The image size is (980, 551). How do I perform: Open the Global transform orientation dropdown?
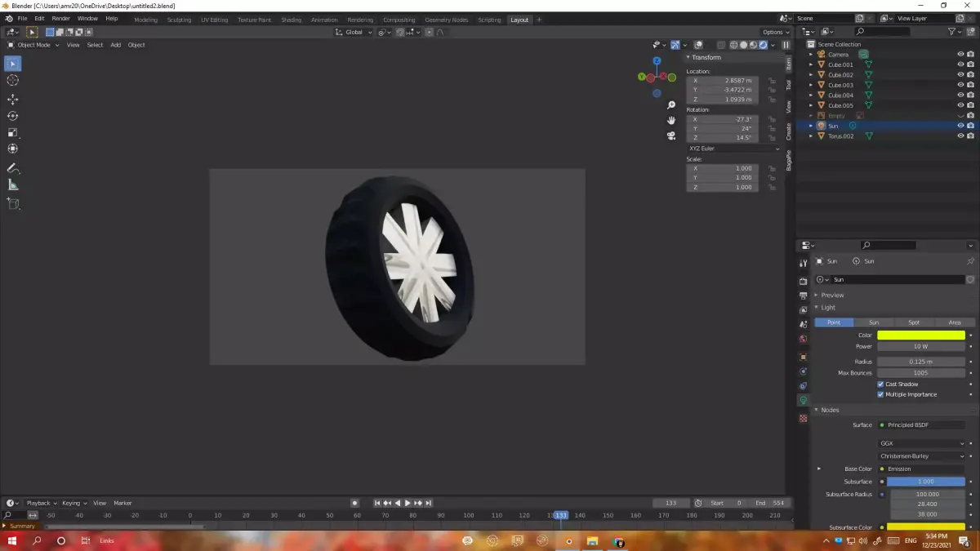pyautogui.click(x=354, y=32)
